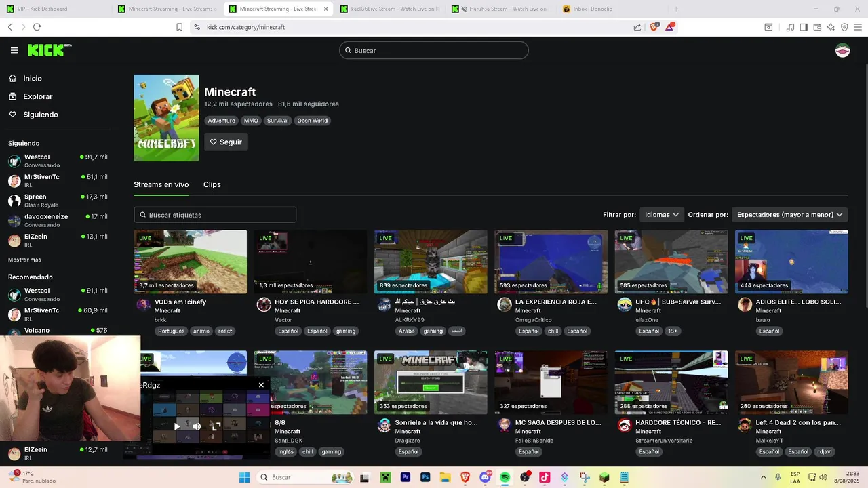Switch to the kaelGGLive Stream browser tab
Screen dimensions: 868x488
click(389, 9)
